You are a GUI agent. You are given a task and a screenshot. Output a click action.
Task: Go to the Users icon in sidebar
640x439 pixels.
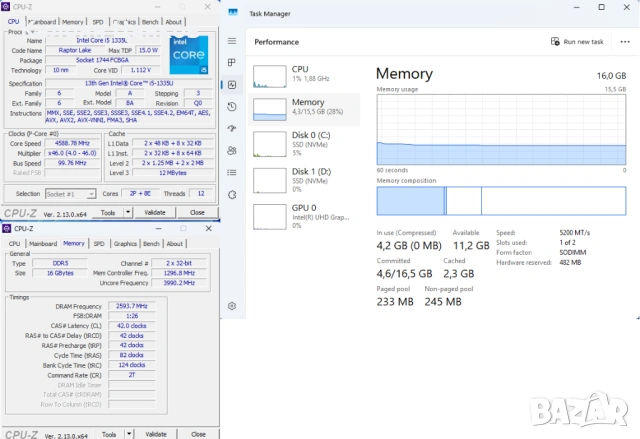coord(232,150)
